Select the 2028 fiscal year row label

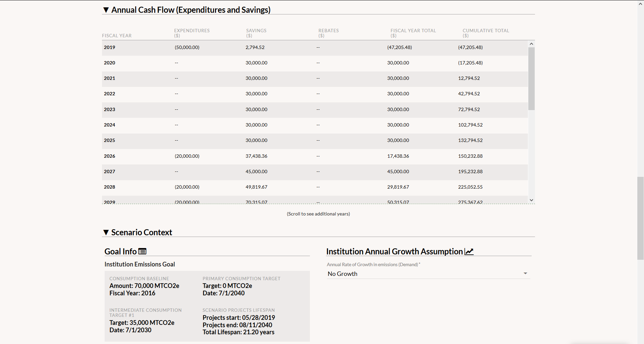109,187
